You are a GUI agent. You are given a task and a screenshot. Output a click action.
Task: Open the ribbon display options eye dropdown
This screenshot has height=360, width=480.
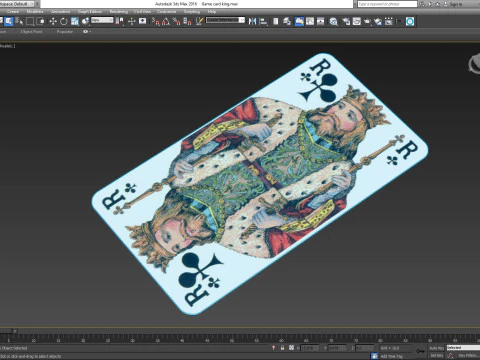click(x=87, y=32)
